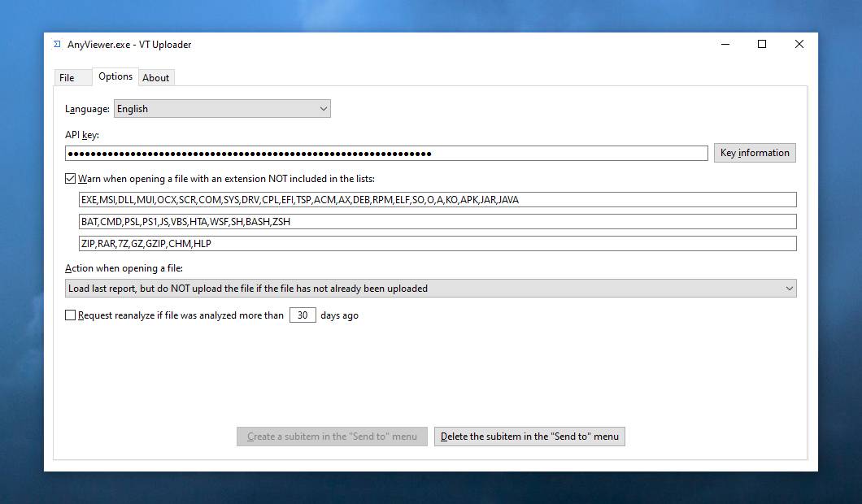
Task: Minimize the VT Uploader window
Action: [x=725, y=44]
